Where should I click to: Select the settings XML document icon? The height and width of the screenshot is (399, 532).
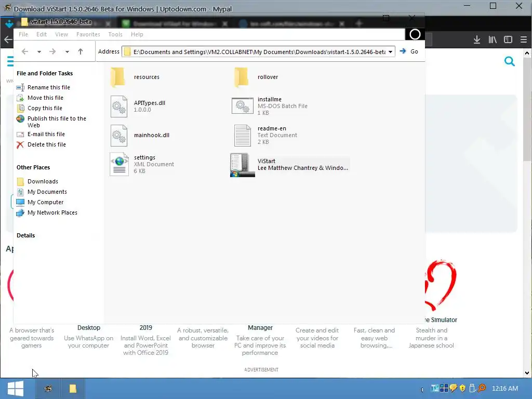click(119, 164)
